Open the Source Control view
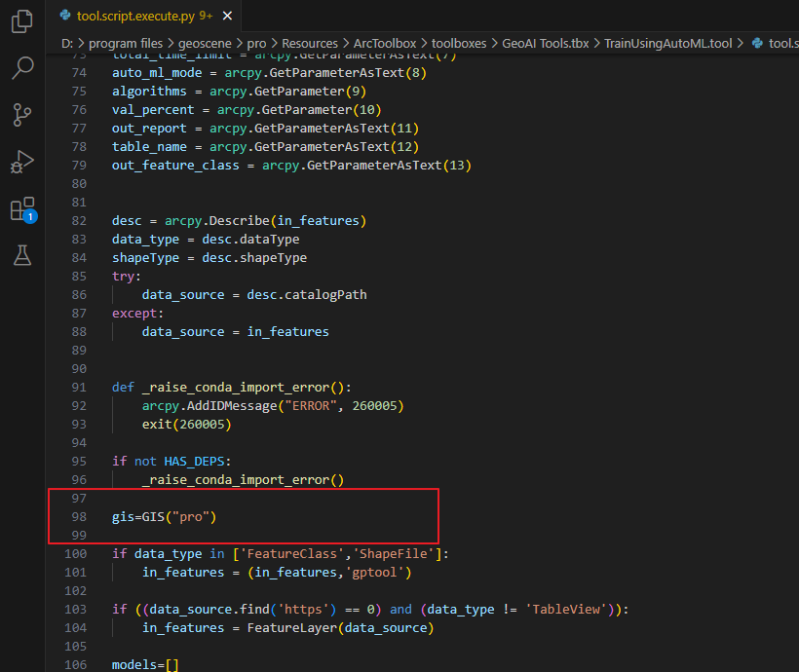This screenshot has height=672, width=799. pos(21,115)
